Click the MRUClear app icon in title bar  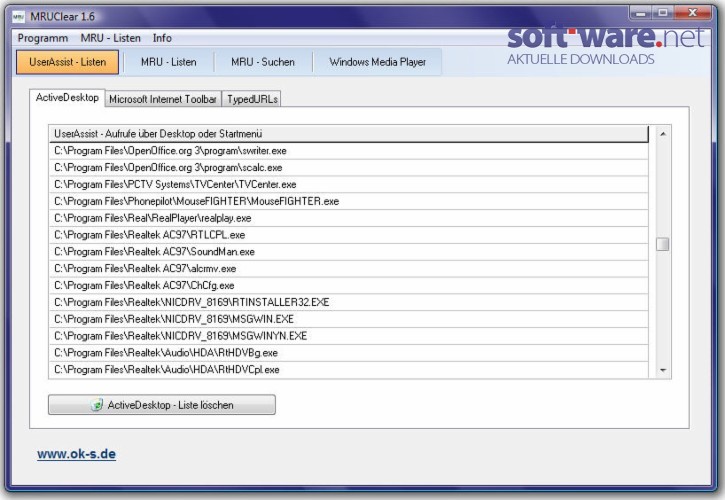18,17
